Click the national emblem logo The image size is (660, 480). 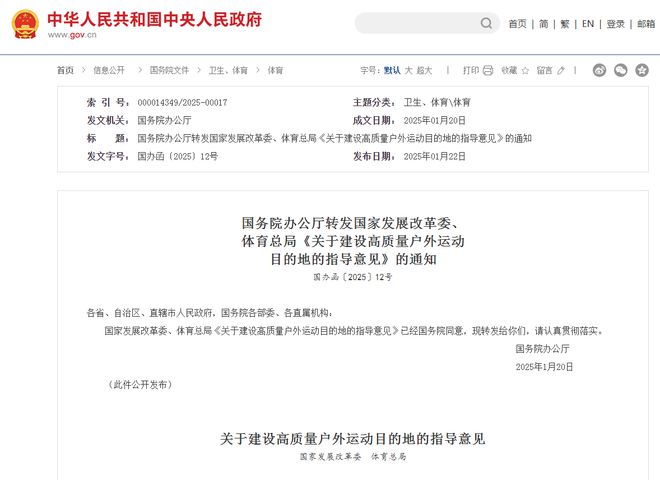pyautogui.click(x=25, y=24)
